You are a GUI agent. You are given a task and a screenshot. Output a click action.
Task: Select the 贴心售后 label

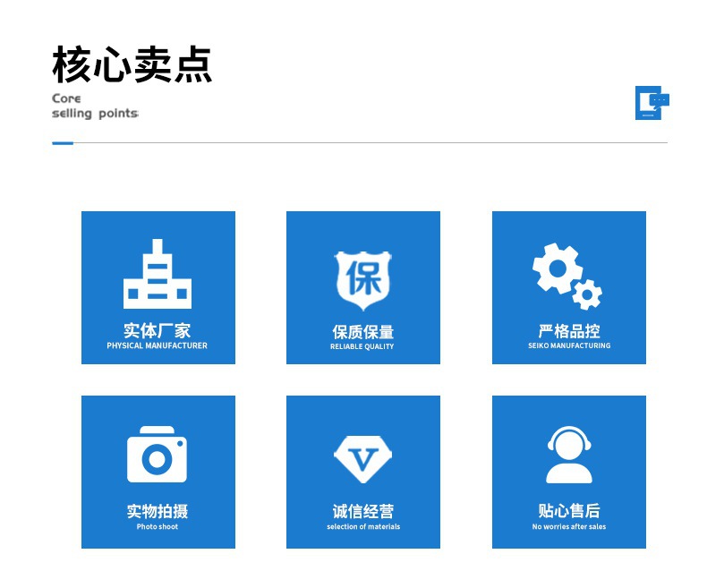point(569,511)
